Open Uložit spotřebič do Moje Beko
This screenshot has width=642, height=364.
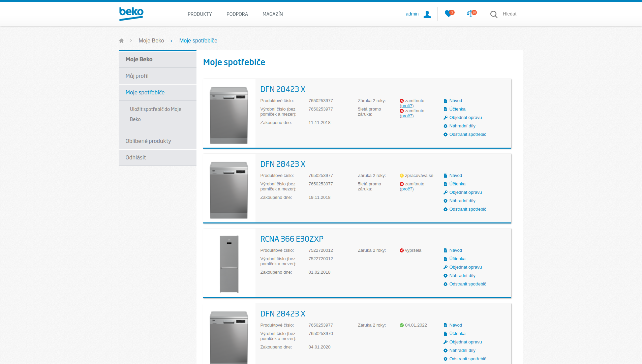[156, 114]
